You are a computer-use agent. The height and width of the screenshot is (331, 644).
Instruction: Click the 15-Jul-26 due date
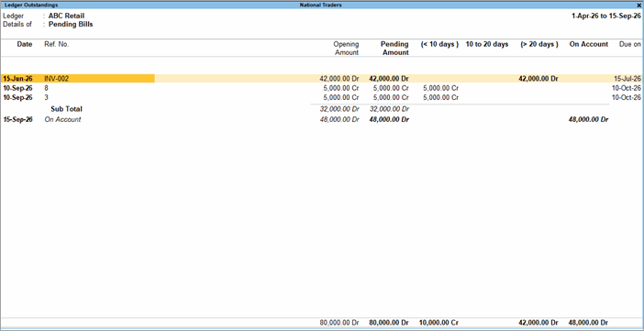coord(627,79)
